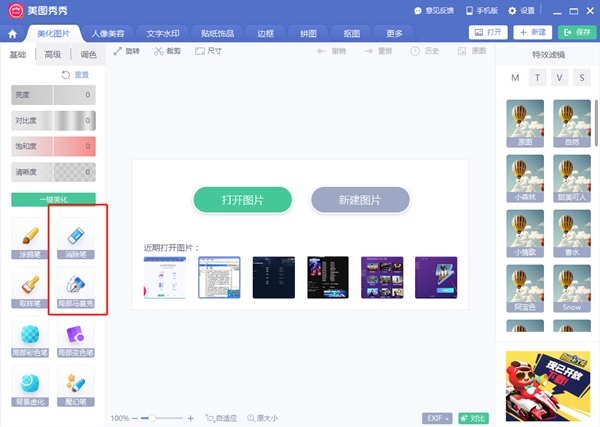This screenshot has width=600, height=427.
Task: Select the 涂鸦笔 doodle brush tool
Action: [30, 238]
